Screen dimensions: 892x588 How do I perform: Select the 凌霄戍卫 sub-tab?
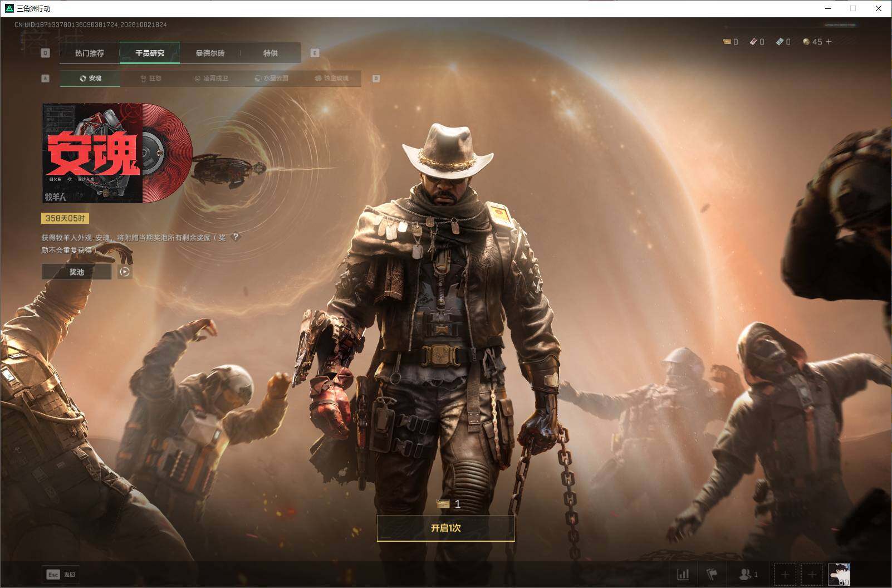(x=211, y=79)
